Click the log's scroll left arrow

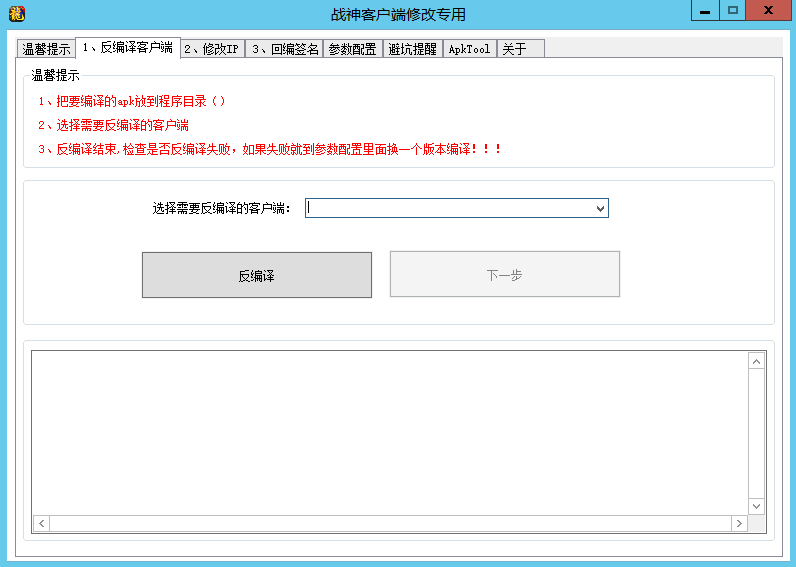(41, 523)
